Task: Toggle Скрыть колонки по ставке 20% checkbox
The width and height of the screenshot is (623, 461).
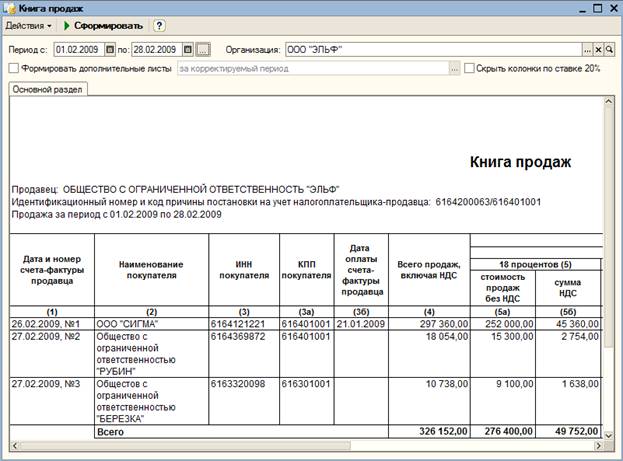Action: [x=469, y=69]
